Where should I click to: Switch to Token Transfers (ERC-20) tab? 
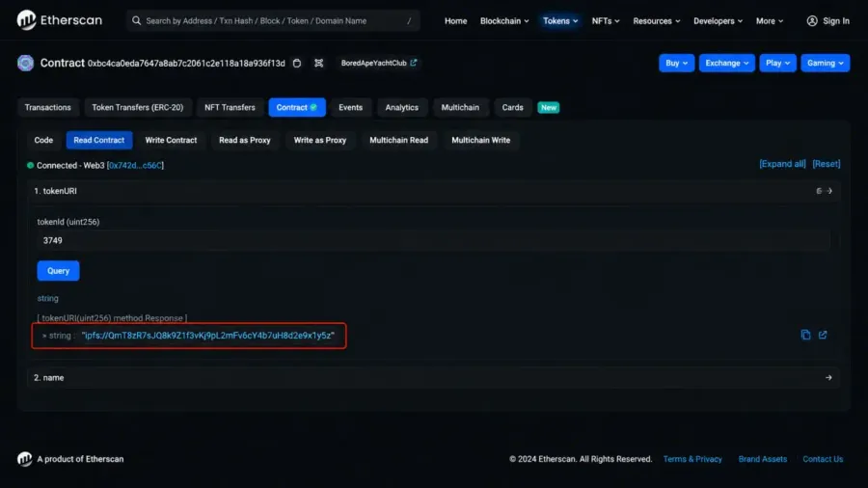pos(137,107)
